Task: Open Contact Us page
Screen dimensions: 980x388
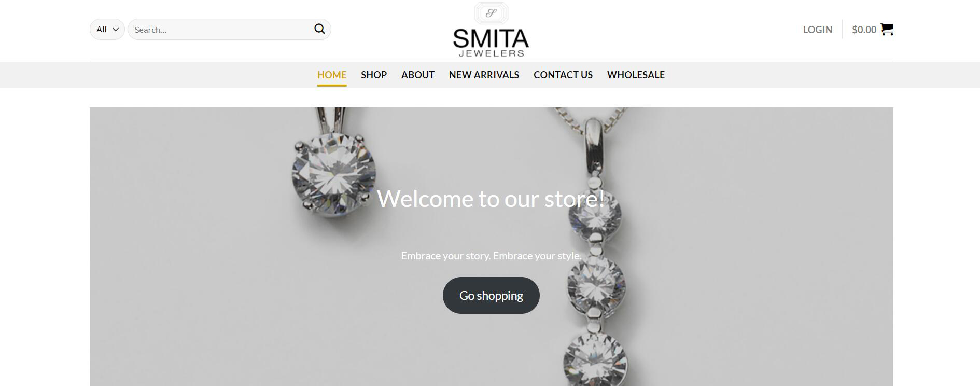Action: pyautogui.click(x=563, y=75)
